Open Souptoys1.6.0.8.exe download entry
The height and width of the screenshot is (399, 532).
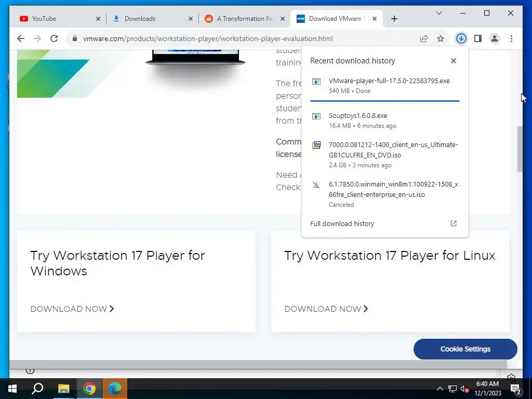(385, 121)
